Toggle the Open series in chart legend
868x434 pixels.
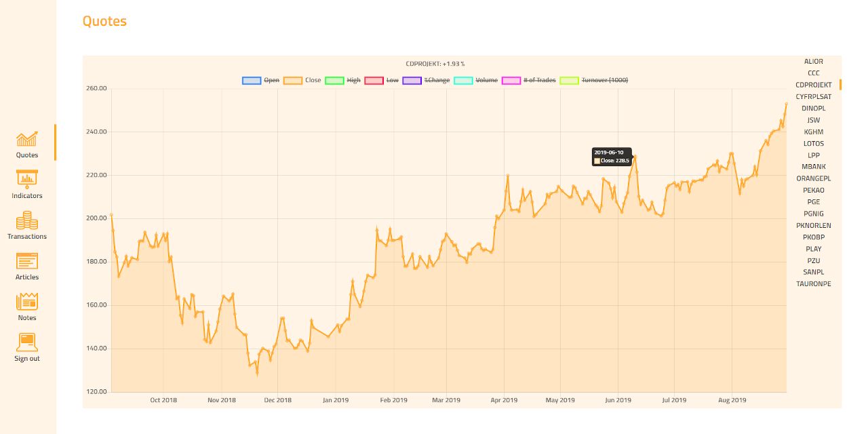point(261,80)
